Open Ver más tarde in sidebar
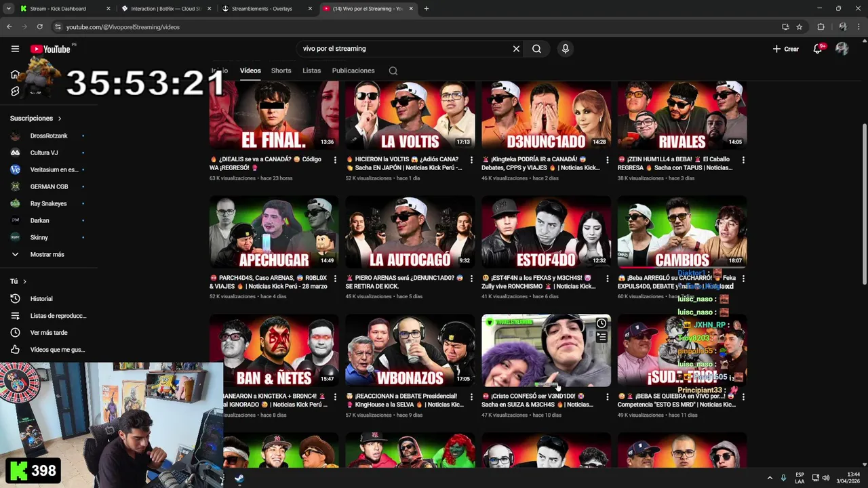Image resolution: width=868 pixels, height=488 pixels. pos(47,333)
